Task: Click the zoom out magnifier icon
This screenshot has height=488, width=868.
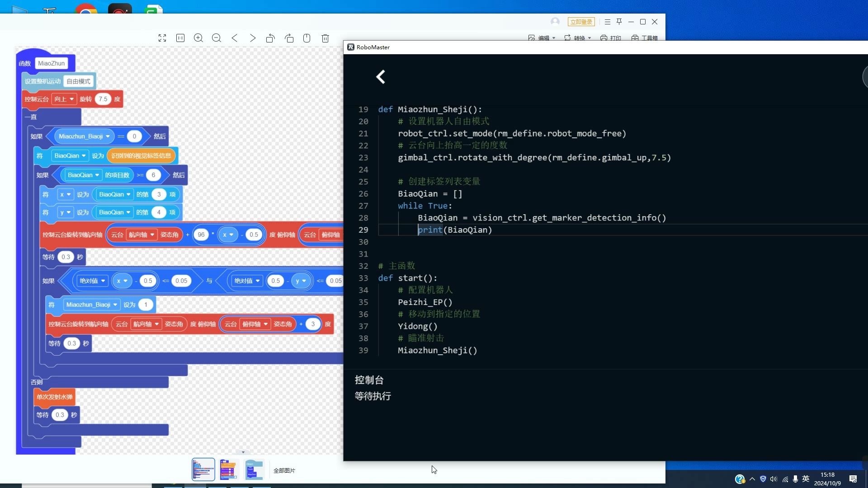Action: (217, 38)
